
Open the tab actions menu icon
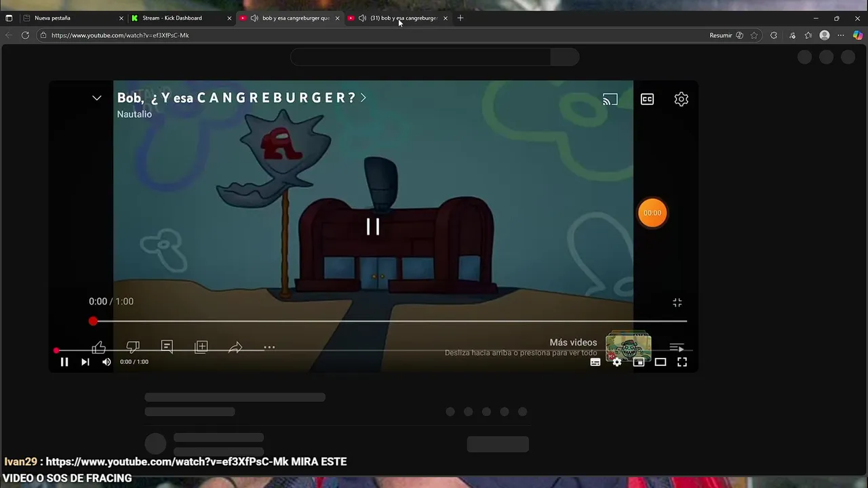pos(9,18)
